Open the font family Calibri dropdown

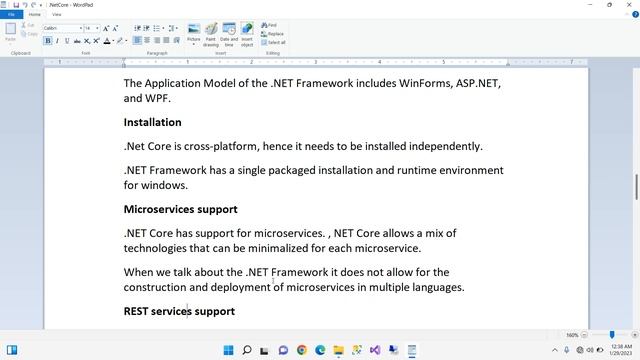click(x=81, y=28)
